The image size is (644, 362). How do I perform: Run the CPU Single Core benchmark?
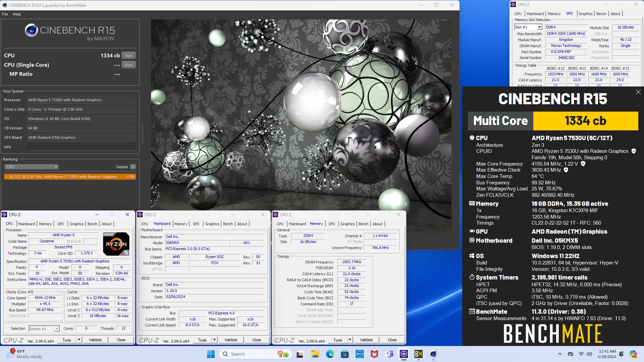point(129,65)
